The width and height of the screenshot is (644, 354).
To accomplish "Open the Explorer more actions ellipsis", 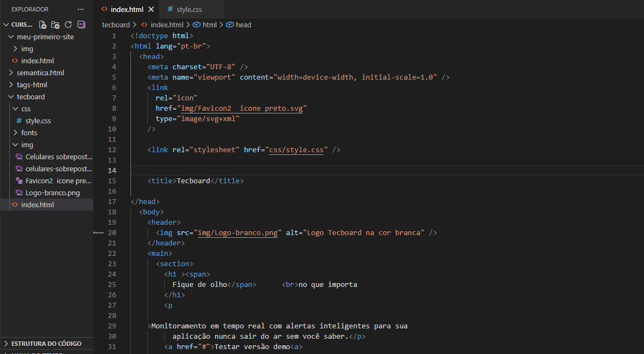I will click(81, 9).
